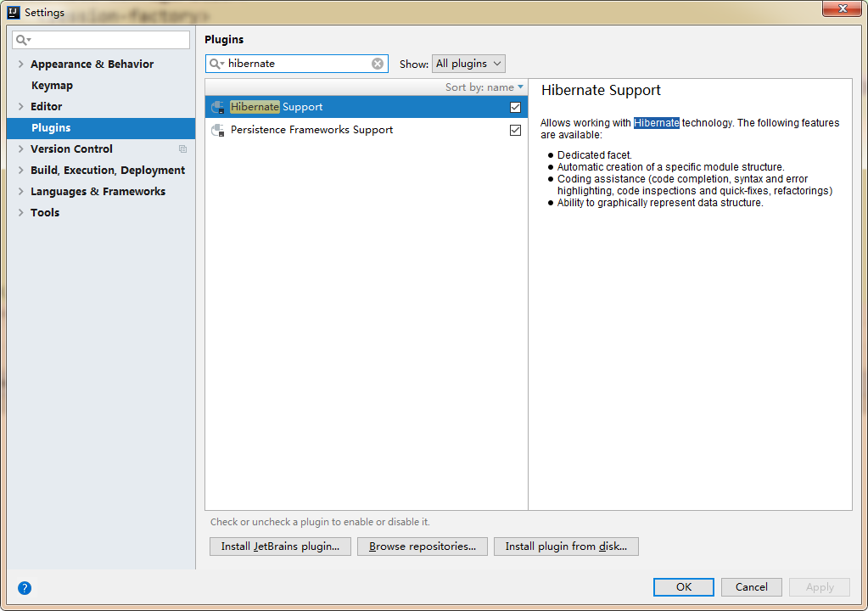Screen dimensions: 868x611
Task: Focus the plugin search field containing hibernate
Action: point(297,64)
